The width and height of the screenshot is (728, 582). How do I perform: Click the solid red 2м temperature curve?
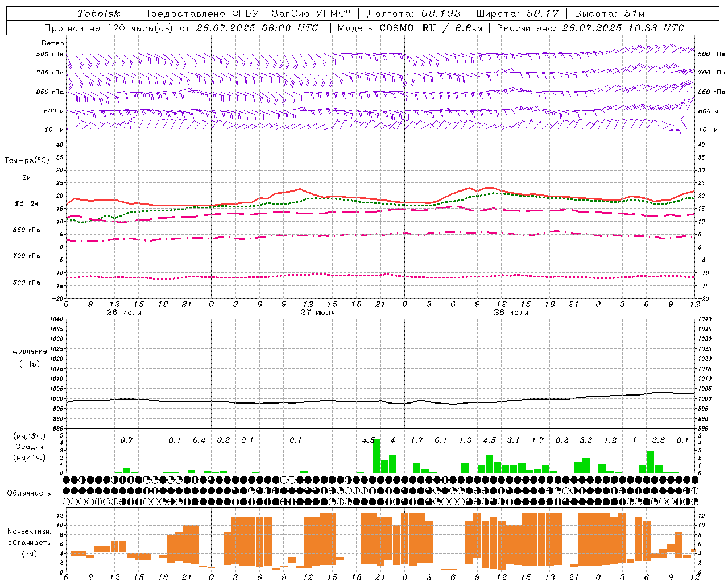[380, 198]
